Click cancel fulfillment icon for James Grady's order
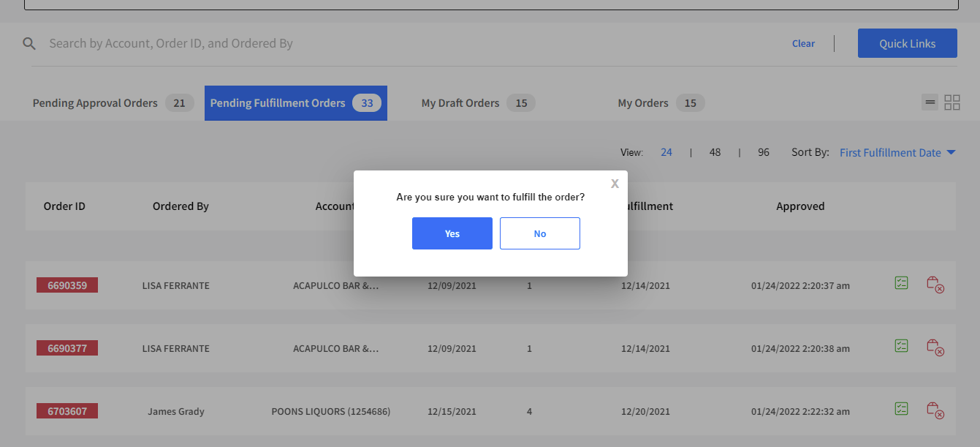980x447 pixels. point(936,411)
